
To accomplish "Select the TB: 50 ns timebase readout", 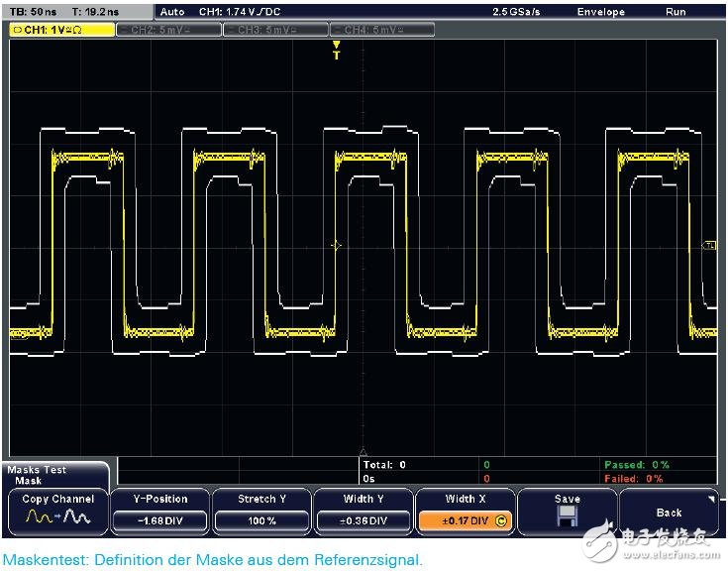I will pos(33,12).
